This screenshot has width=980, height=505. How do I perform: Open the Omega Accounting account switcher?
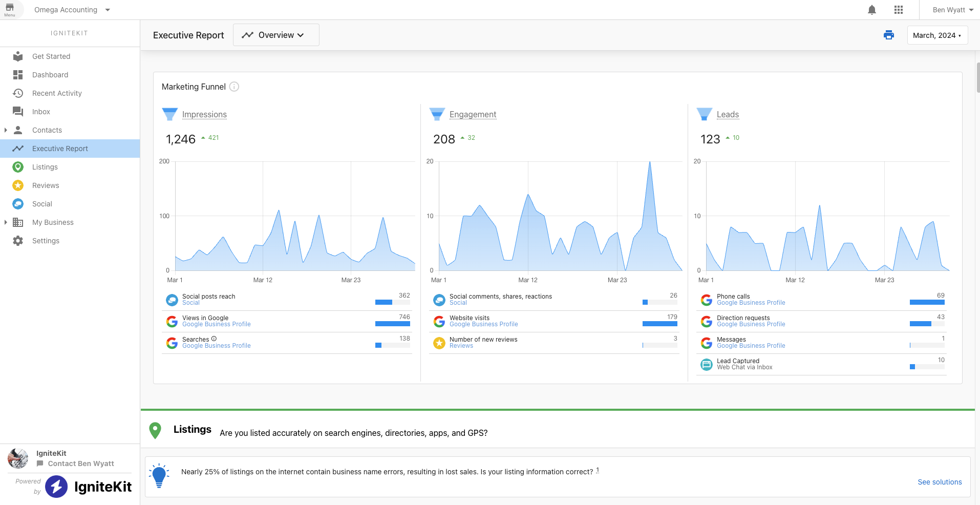(72, 9)
